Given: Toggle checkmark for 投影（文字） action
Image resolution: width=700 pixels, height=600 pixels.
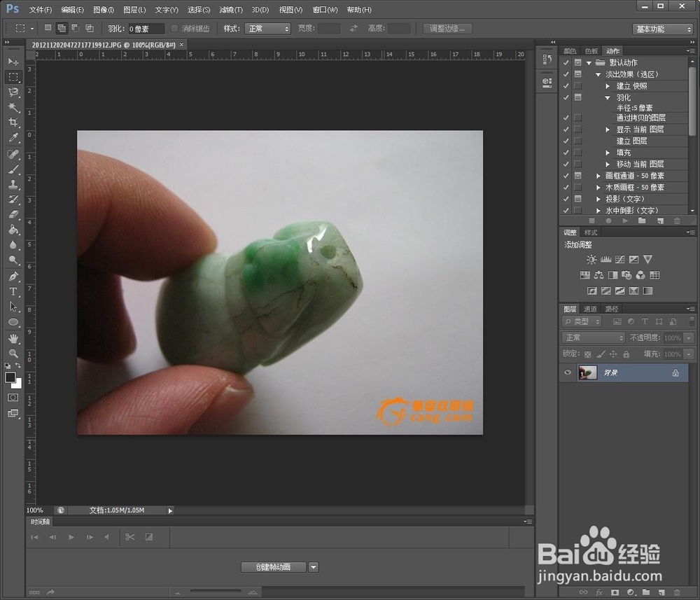Looking at the screenshot, I should pyautogui.click(x=566, y=199).
